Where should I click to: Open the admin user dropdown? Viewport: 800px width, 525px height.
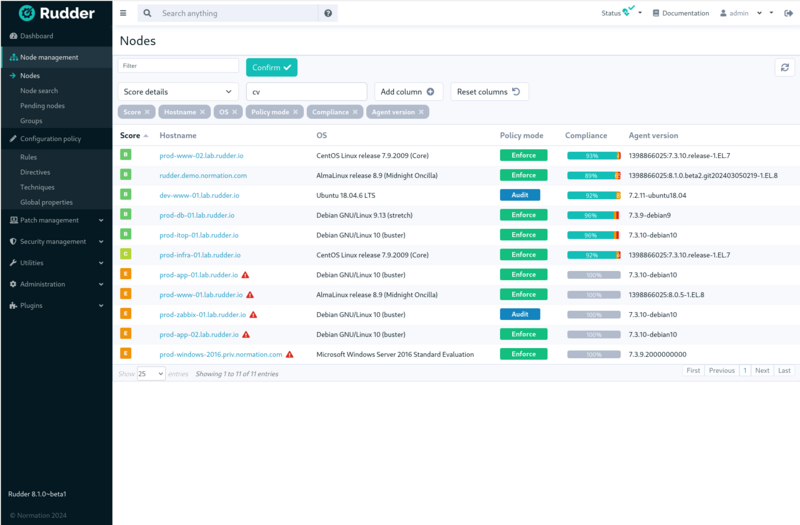point(741,13)
